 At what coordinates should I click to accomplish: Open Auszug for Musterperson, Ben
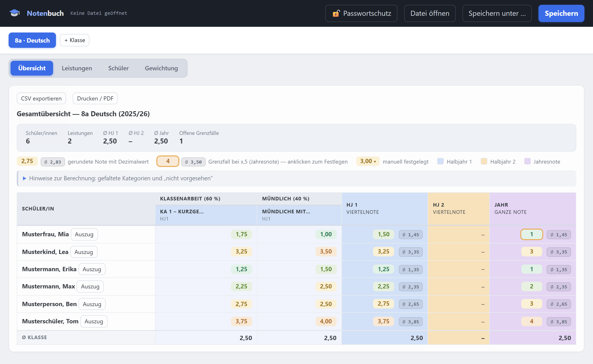[x=92, y=304]
